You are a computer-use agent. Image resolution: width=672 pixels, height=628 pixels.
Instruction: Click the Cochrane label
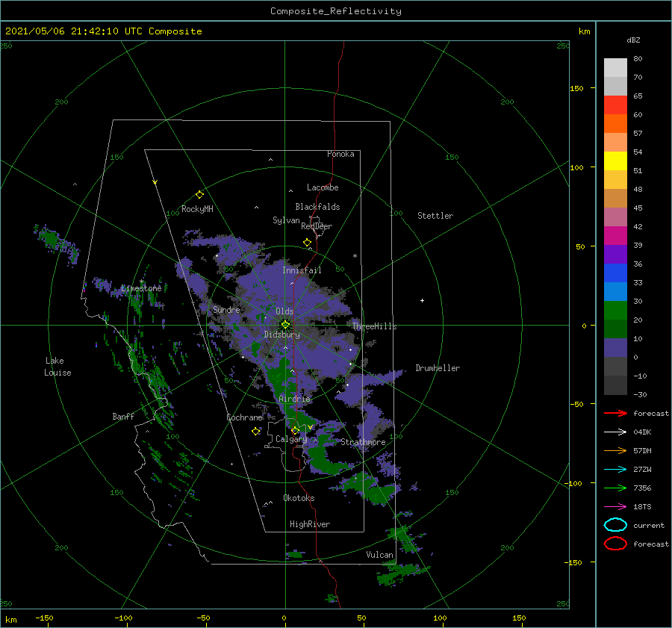[244, 417]
